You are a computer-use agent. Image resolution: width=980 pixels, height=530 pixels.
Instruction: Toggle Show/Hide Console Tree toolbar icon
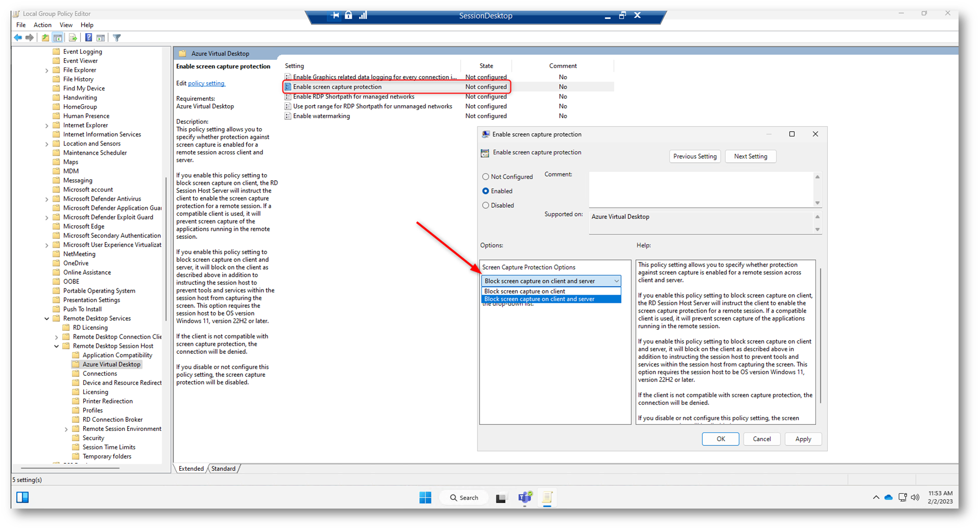click(58, 38)
